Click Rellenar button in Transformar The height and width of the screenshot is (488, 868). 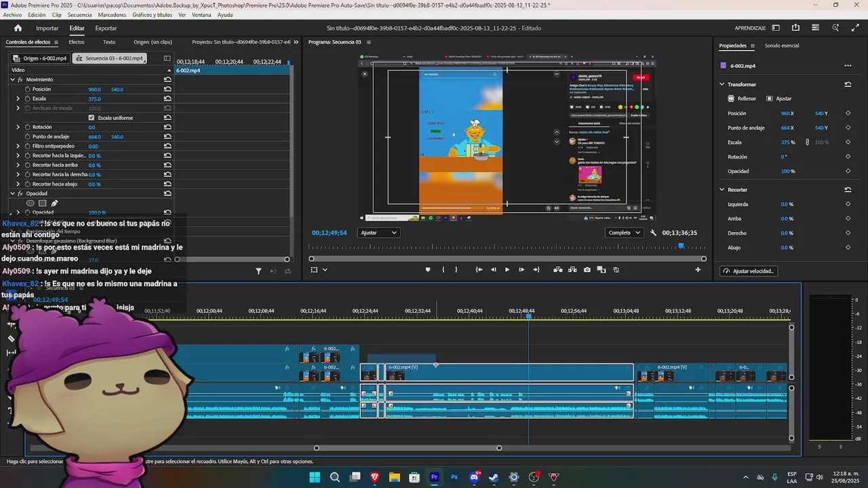coord(742,98)
